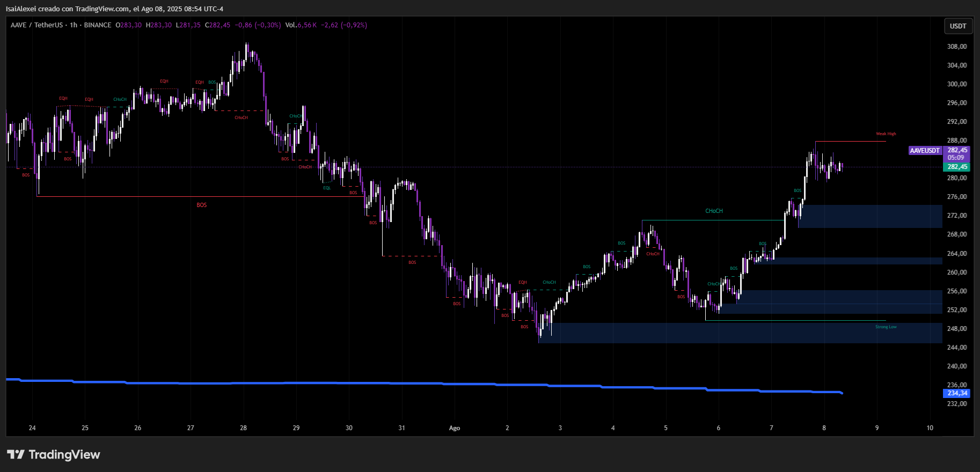Select the Ago month marker on time axis
The width and height of the screenshot is (980, 472).
click(454, 428)
